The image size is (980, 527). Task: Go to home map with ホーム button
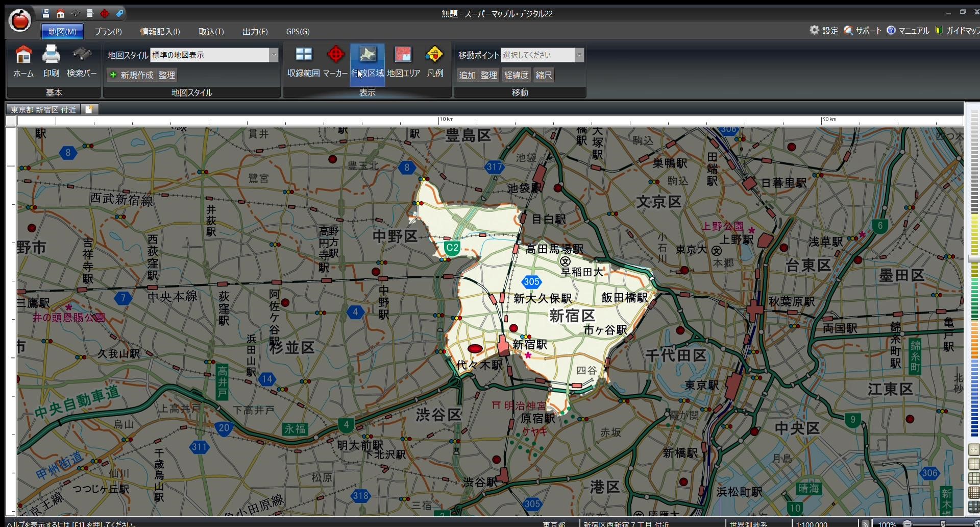point(23,62)
